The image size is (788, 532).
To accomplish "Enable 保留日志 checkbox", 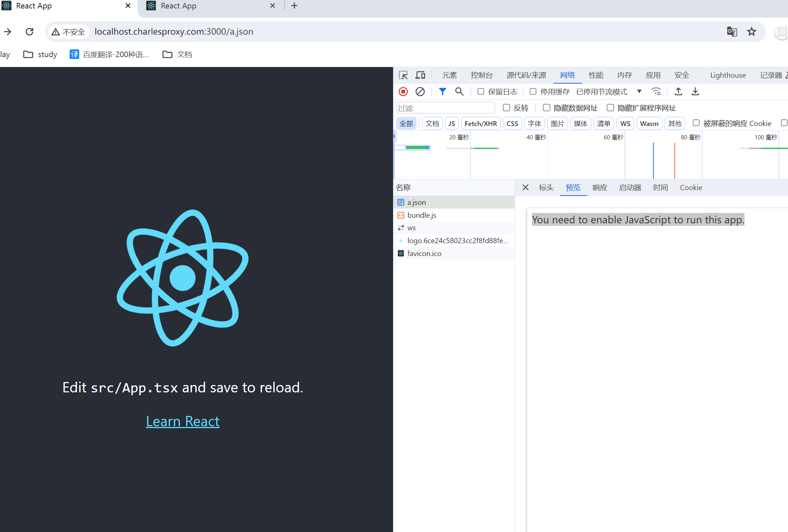I will (x=481, y=91).
